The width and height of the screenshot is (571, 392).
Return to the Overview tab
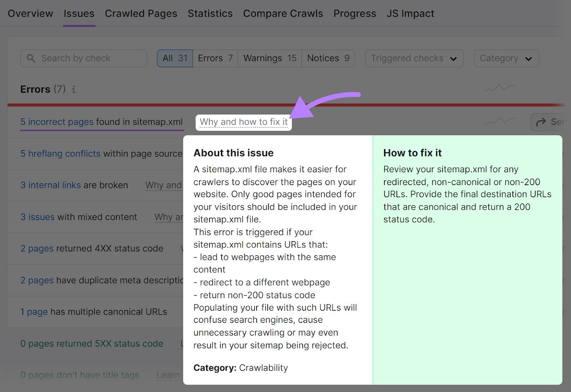(x=30, y=14)
